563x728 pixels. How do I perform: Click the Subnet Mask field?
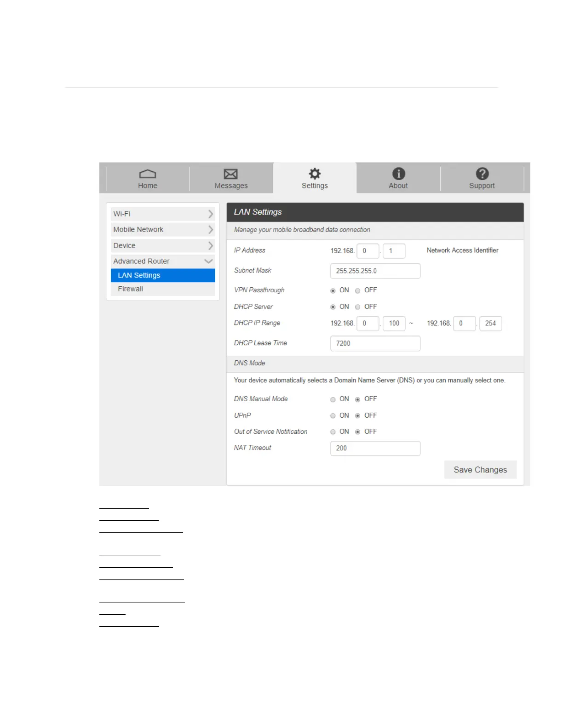tap(375, 271)
